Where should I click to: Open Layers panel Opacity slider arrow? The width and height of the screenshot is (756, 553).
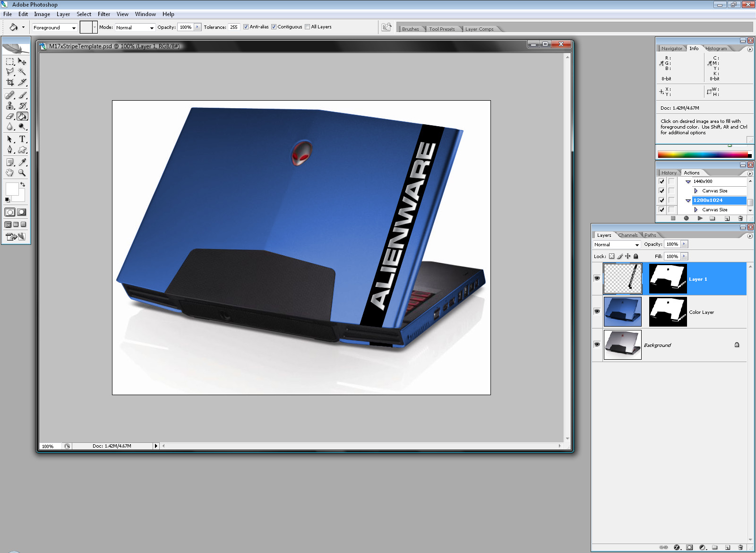(684, 244)
